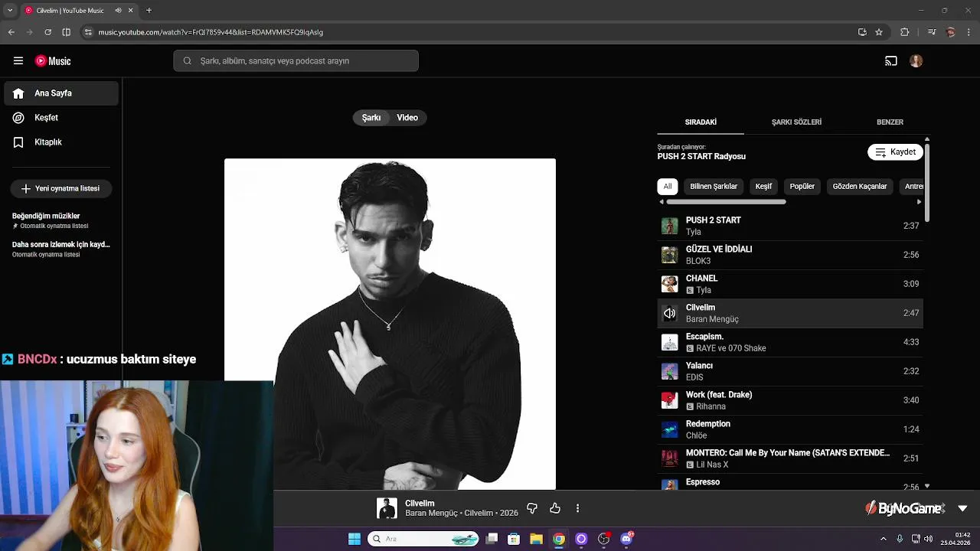980x551 pixels.
Task: Open the Windows Start menu
Action: coord(354,539)
